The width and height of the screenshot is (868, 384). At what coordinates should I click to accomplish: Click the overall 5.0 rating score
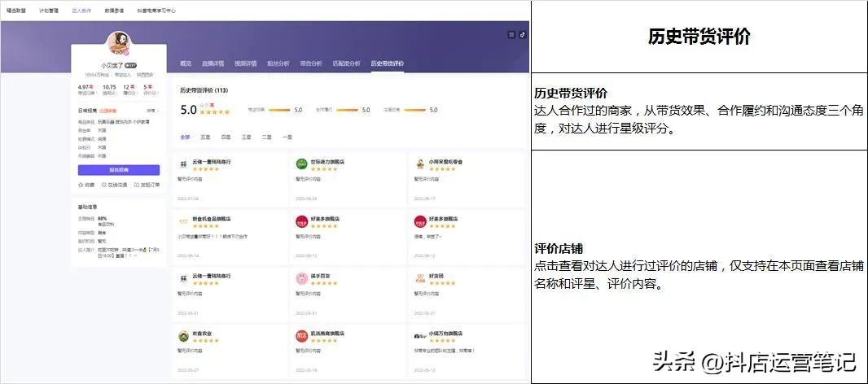point(188,110)
